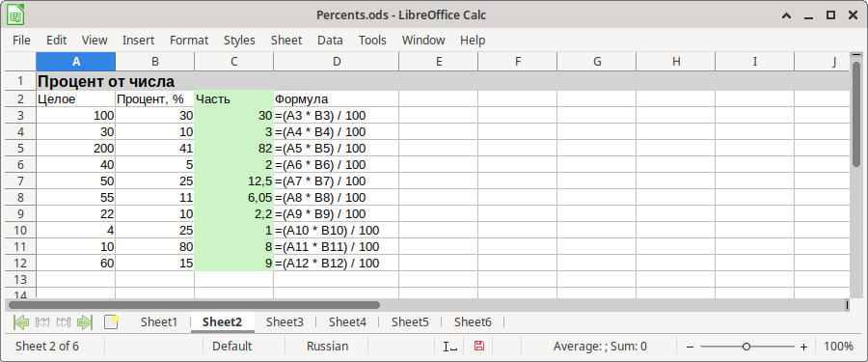Click the 'Процент от числа' title cell
The image size is (868, 362).
click(x=106, y=81)
